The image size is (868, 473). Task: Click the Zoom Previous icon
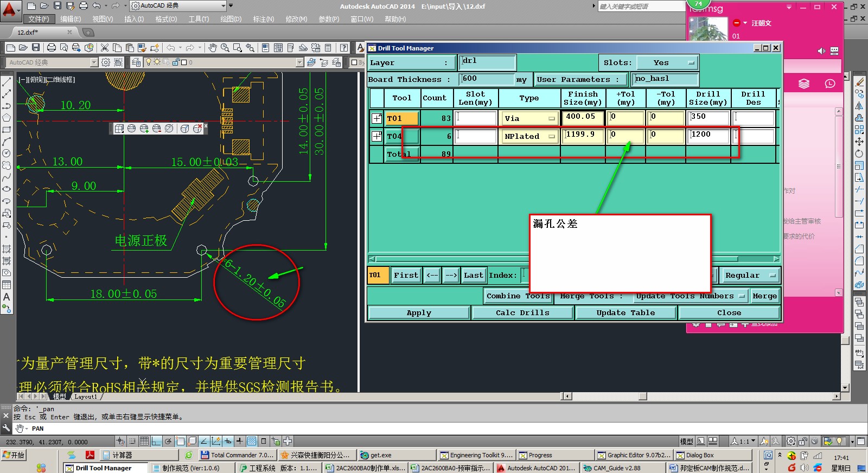coord(250,48)
